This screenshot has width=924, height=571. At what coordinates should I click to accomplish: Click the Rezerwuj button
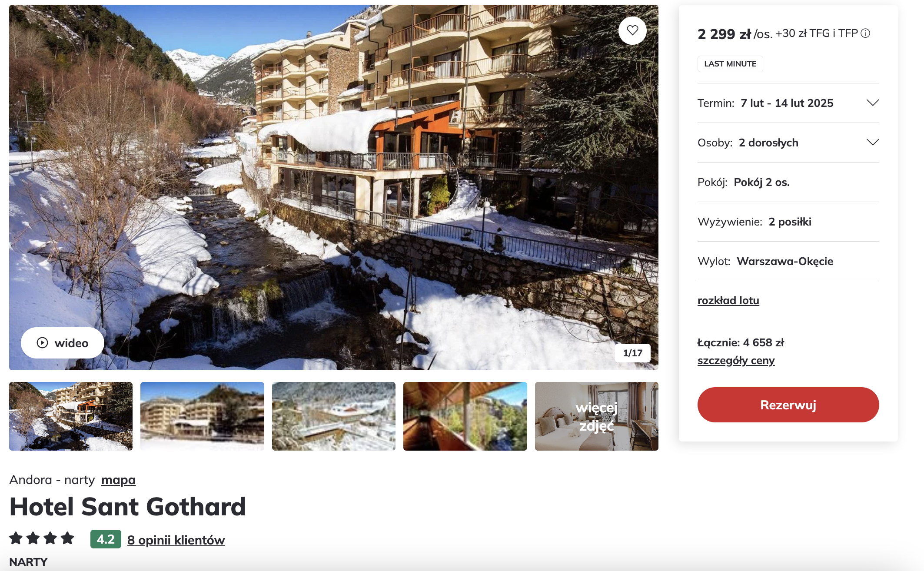[x=788, y=405]
